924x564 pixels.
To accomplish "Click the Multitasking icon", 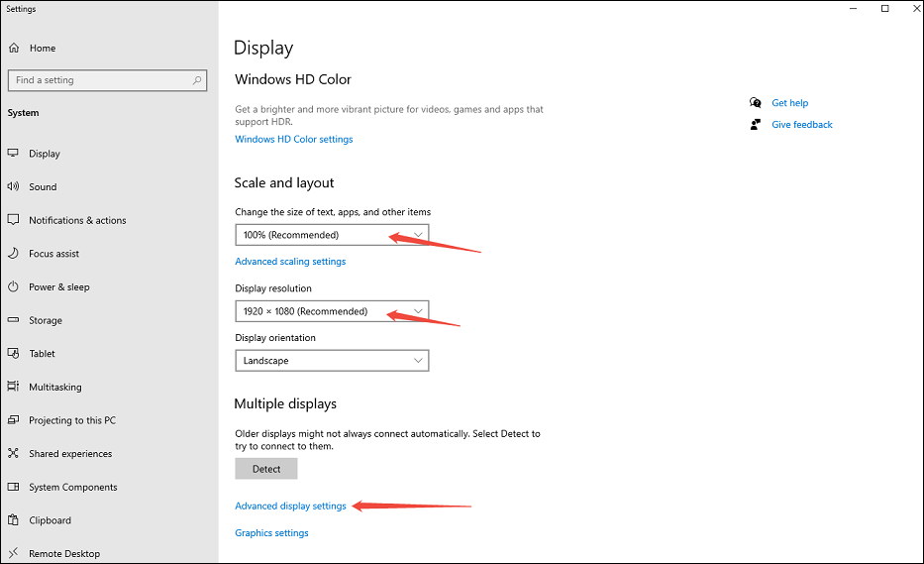I will click(x=13, y=387).
